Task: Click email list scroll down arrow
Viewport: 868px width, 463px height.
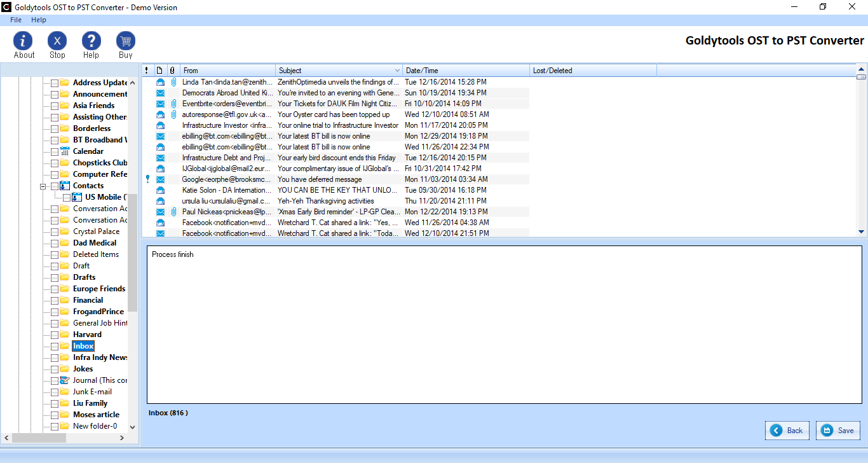Action: [x=862, y=232]
